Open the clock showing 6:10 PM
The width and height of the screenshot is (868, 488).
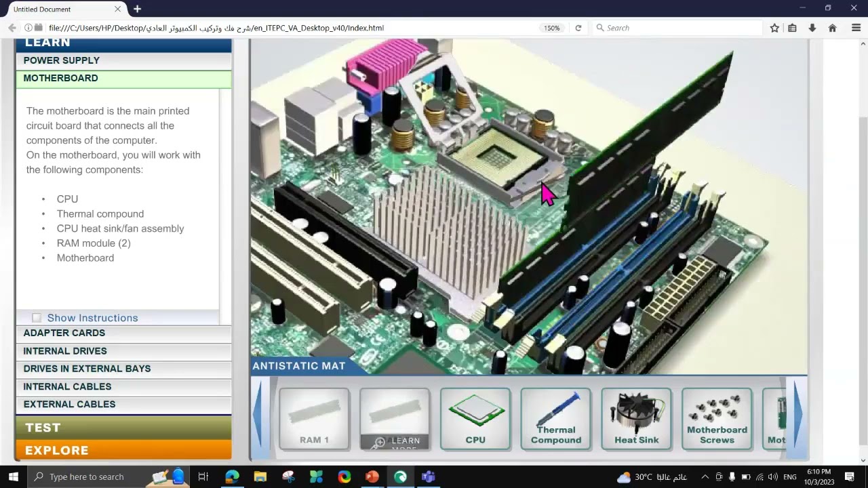click(x=818, y=476)
